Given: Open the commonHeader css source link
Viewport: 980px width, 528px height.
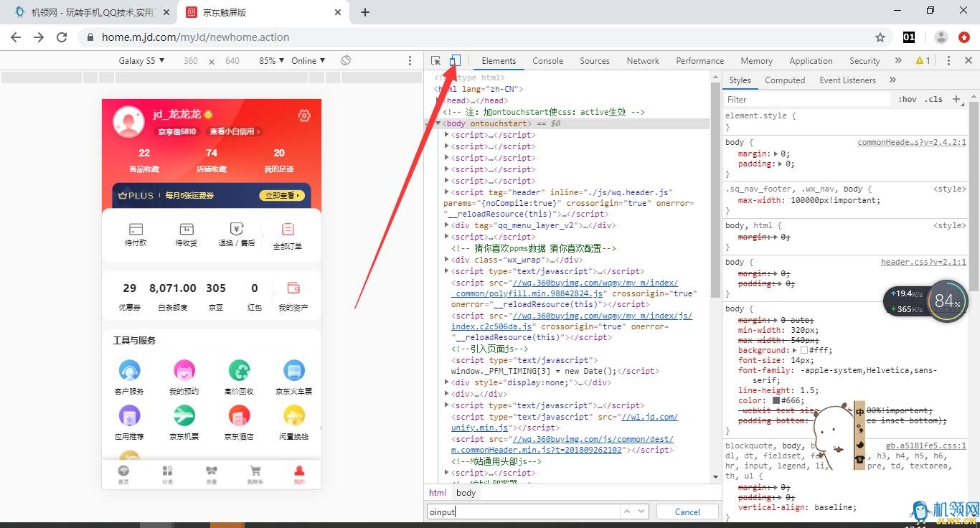Looking at the screenshot, I should point(912,142).
